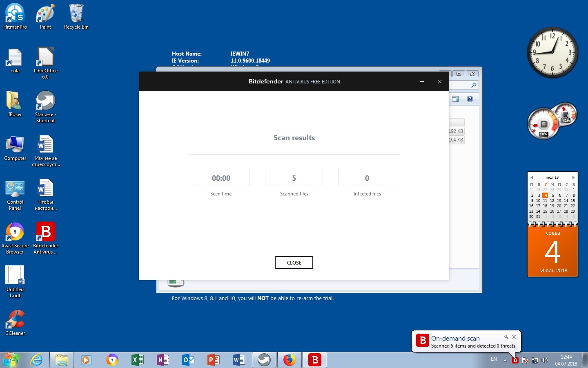
Task: Go to previous month in calendar gadget
Action: [532, 177]
